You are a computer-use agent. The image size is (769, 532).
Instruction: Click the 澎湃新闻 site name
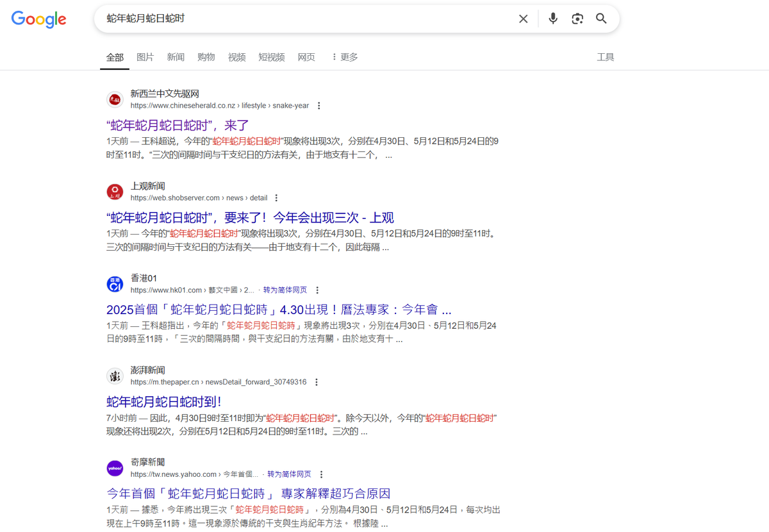[x=148, y=370]
